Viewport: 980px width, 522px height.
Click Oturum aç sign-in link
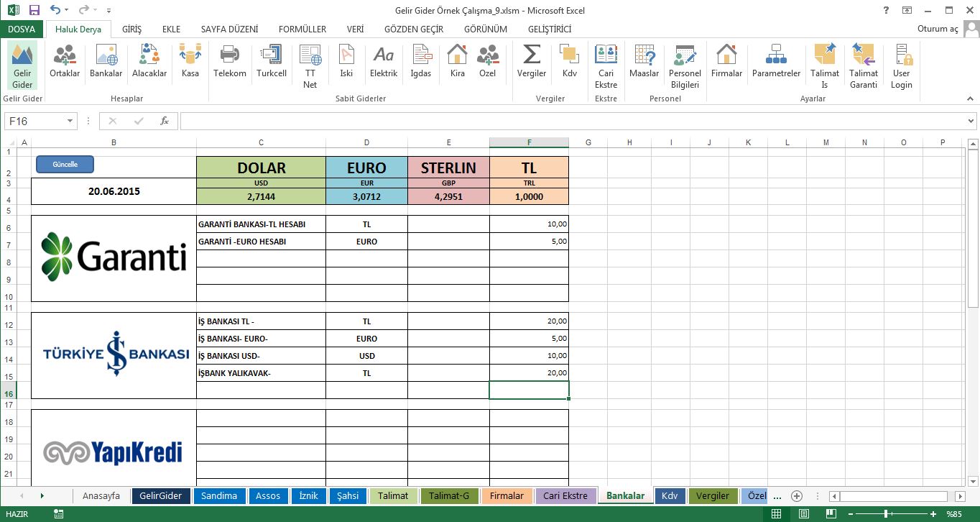pos(938,29)
